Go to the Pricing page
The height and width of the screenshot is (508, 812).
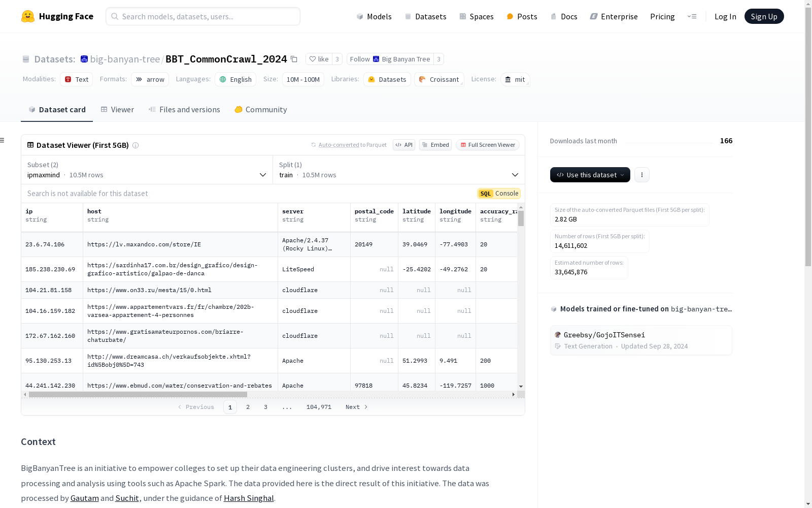[x=662, y=16]
